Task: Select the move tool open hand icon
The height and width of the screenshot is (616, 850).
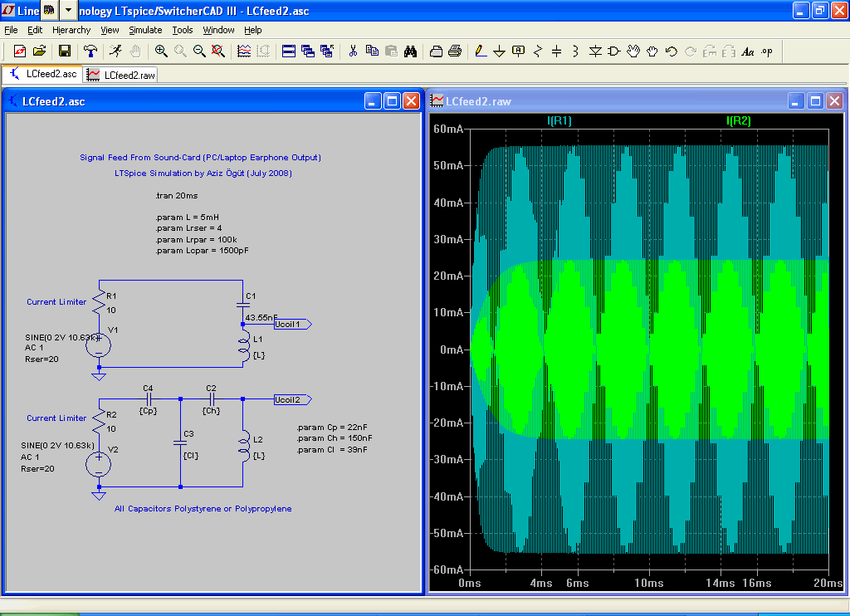Action: pyautogui.click(x=633, y=51)
